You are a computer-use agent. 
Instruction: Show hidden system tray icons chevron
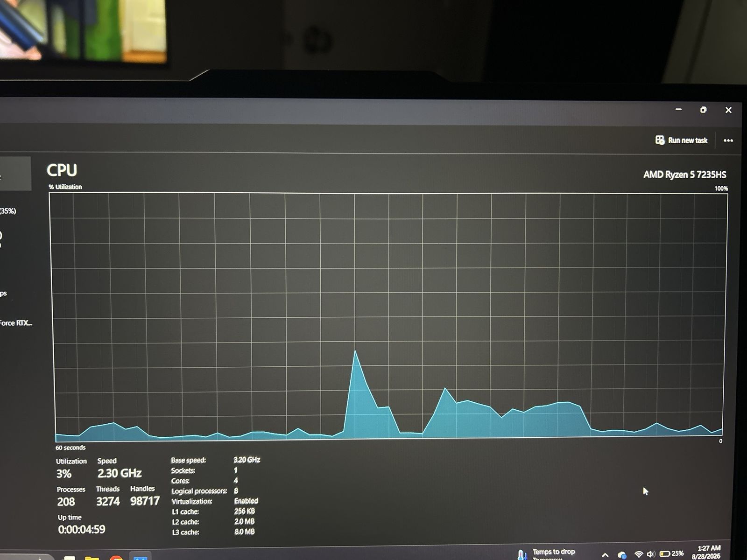pyautogui.click(x=605, y=555)
